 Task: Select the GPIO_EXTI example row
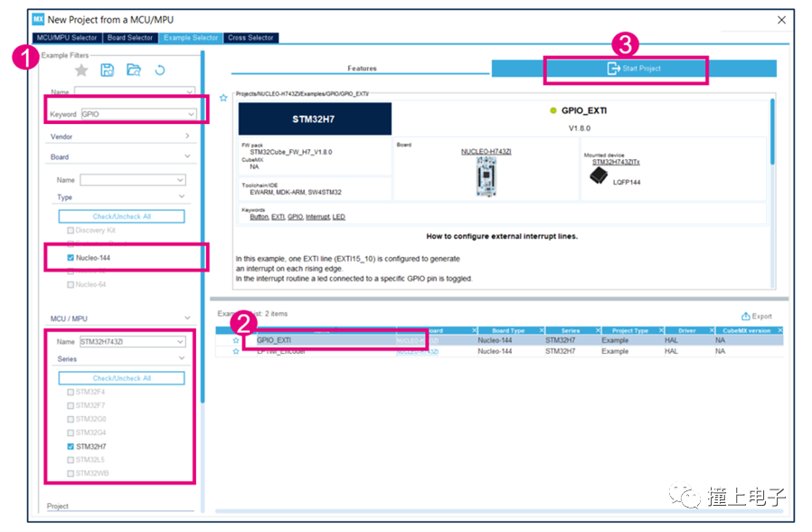click(x=499, y=340)
